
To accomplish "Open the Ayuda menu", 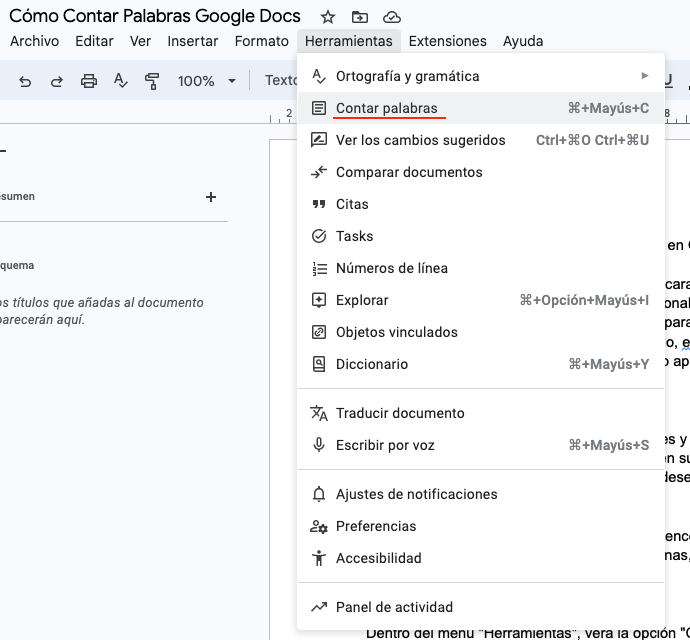I will click(523, 41).
